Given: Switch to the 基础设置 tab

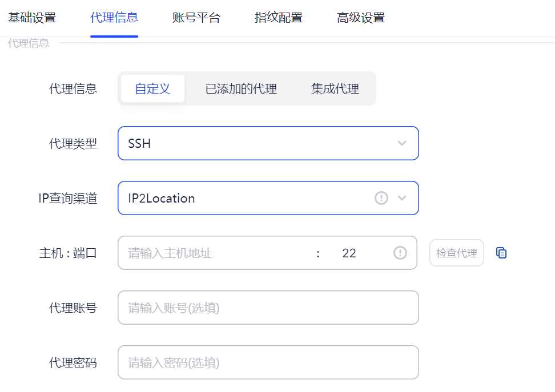Looking at the screenshot, I should tap(31, 18).
